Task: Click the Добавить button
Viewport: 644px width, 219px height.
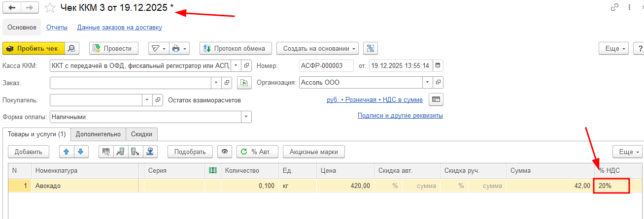Action: (29, 152)
